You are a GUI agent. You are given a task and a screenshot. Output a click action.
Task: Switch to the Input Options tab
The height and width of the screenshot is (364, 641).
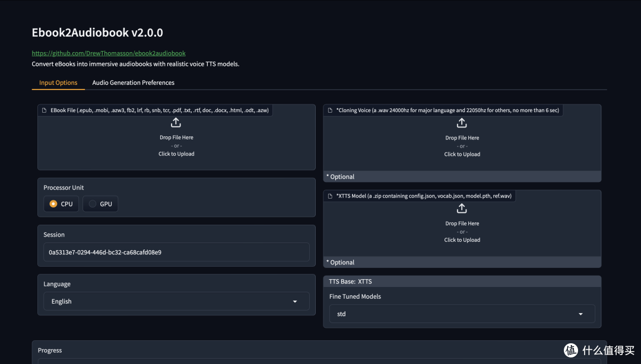tap(58, 83)
